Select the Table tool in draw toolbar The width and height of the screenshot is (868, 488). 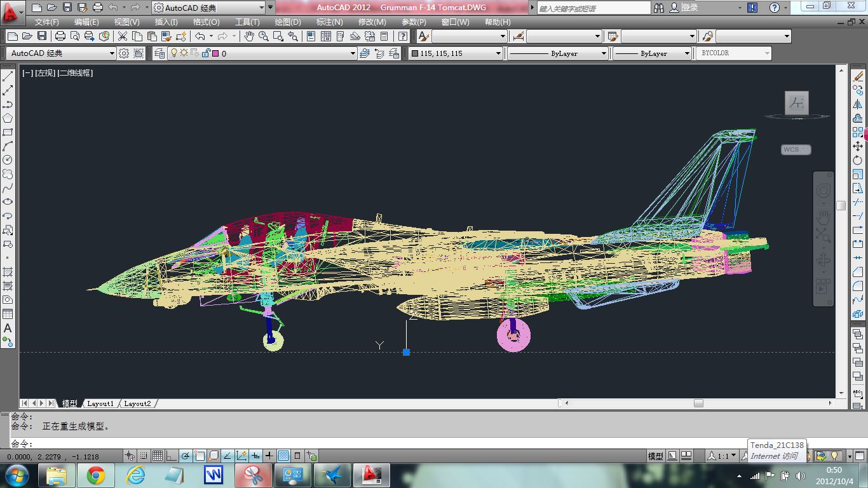[8, 314]
